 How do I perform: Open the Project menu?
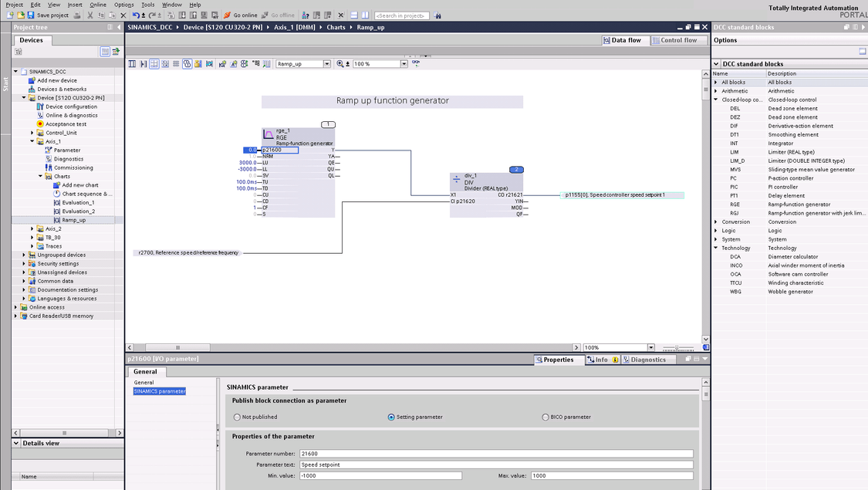coord(15,5)
